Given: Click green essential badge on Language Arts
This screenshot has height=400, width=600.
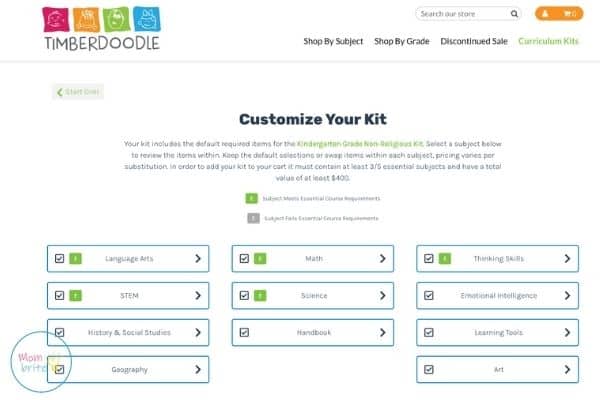Looking at the screenshot, I should click(x=75, y=259).
